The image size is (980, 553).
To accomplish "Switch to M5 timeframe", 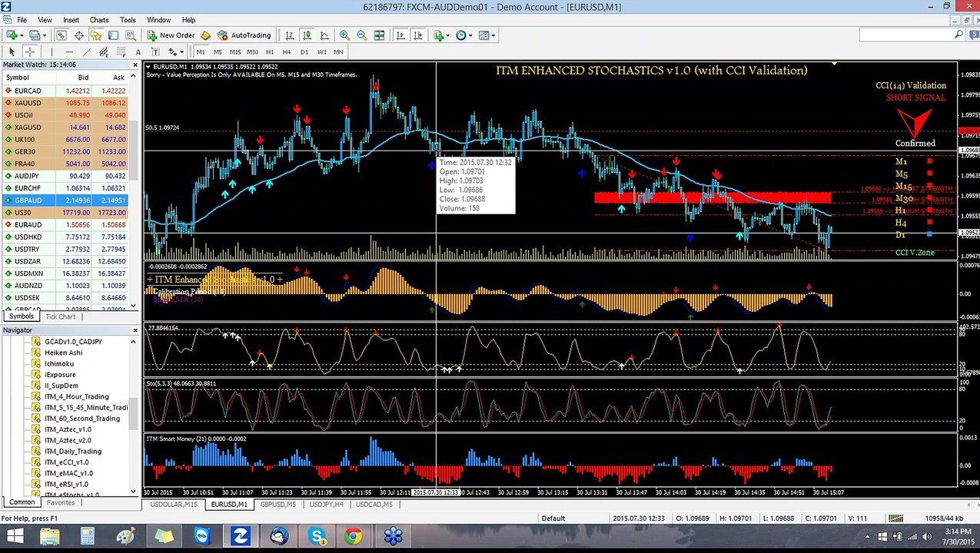I will point(218,51).
